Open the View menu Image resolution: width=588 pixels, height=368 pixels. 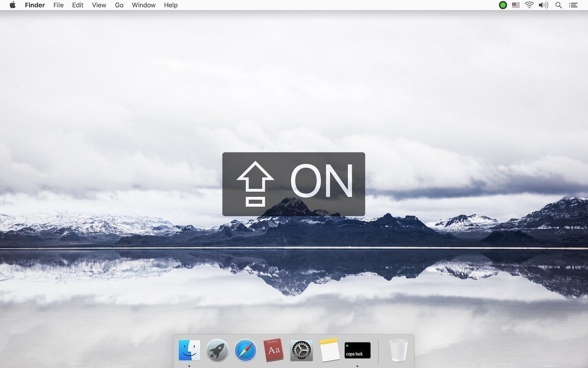pyautogui.click(x=99, y=5)
